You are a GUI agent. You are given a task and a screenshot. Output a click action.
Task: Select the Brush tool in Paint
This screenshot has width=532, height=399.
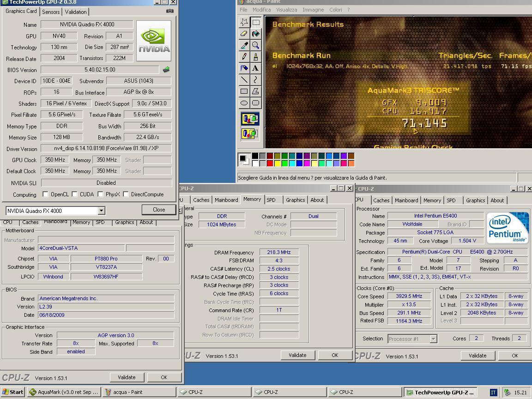click(x=256, y=57)
